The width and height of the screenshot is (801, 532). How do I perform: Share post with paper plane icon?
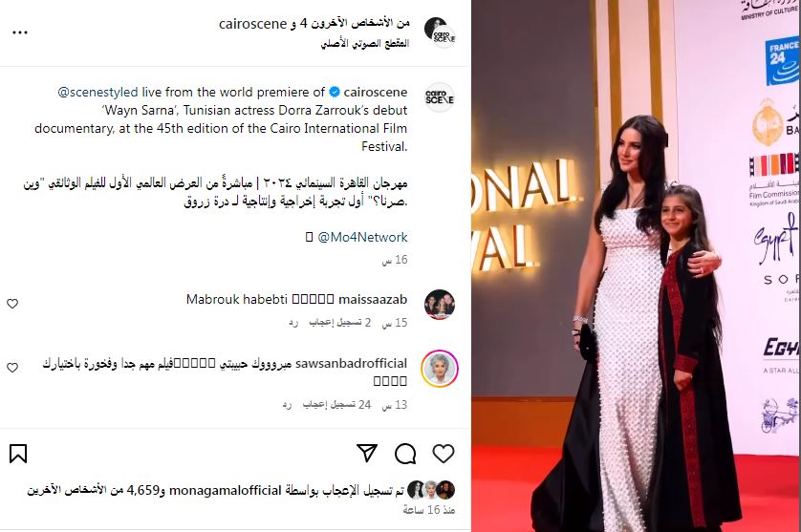(367, 453)
